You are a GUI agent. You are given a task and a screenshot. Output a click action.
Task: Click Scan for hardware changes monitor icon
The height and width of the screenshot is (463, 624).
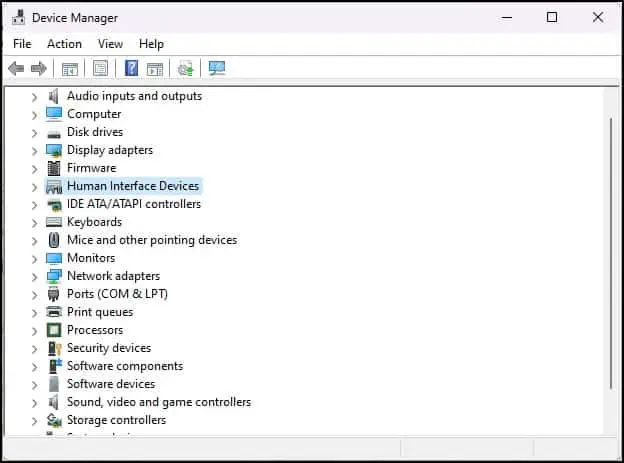pyautogui.click(x=217, y=68)
